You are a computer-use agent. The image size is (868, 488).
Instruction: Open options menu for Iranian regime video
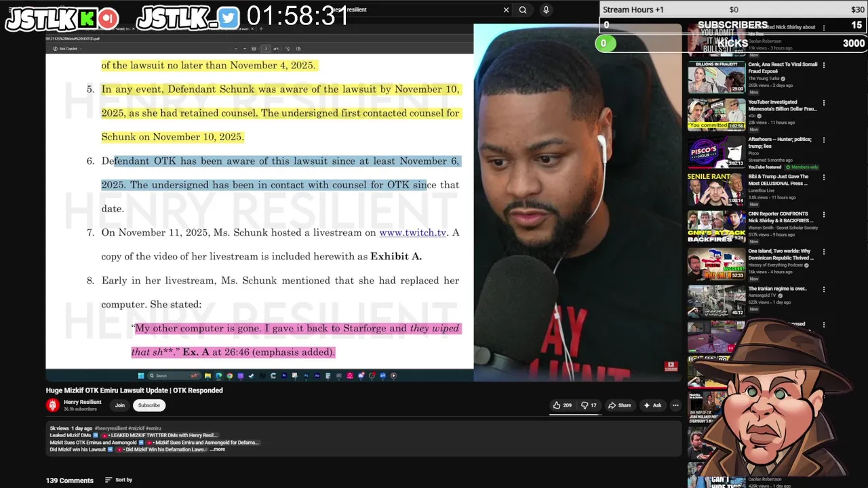coord(824,289)
